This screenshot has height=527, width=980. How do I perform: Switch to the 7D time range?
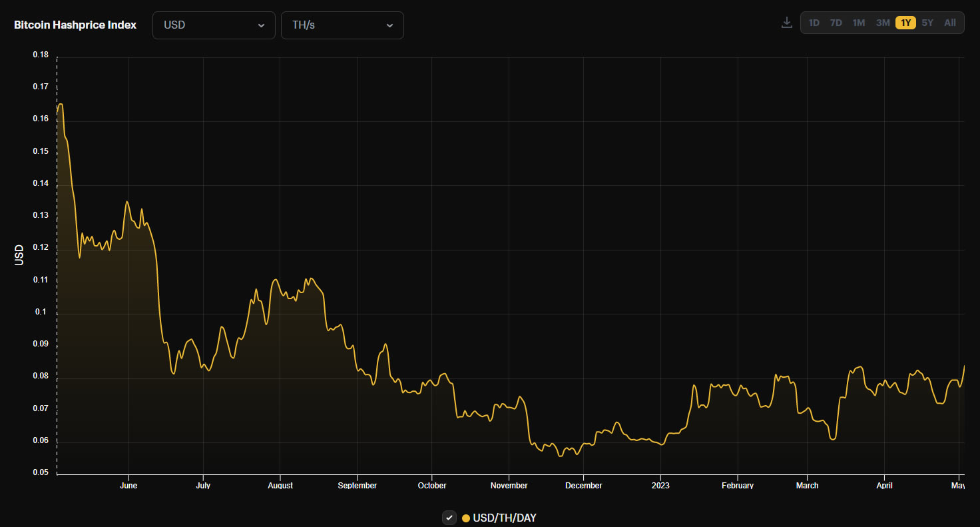[x=836, y=23]
